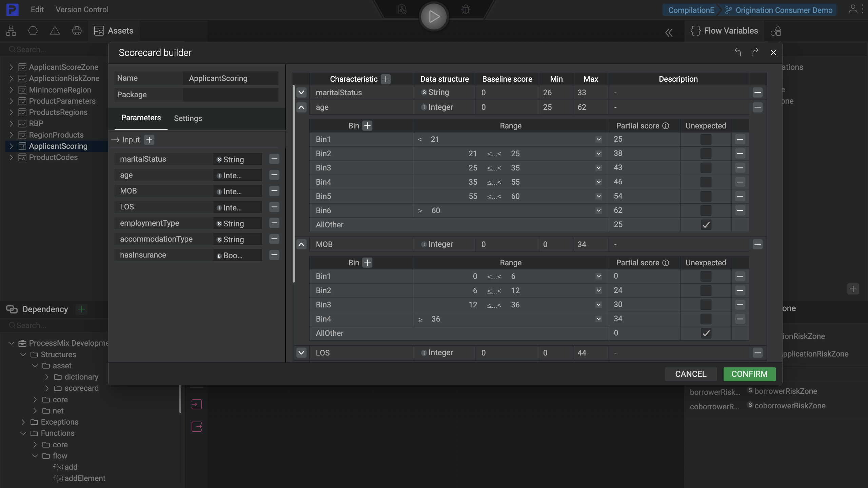Click the Package input field
The width and height of the screenshot is (868, 488).
[x=230, y=95]
